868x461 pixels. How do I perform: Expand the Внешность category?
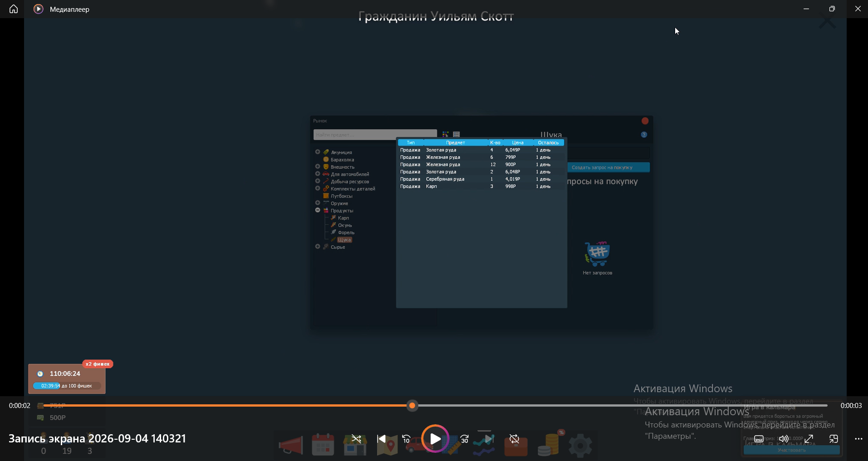tap(318, 166)
